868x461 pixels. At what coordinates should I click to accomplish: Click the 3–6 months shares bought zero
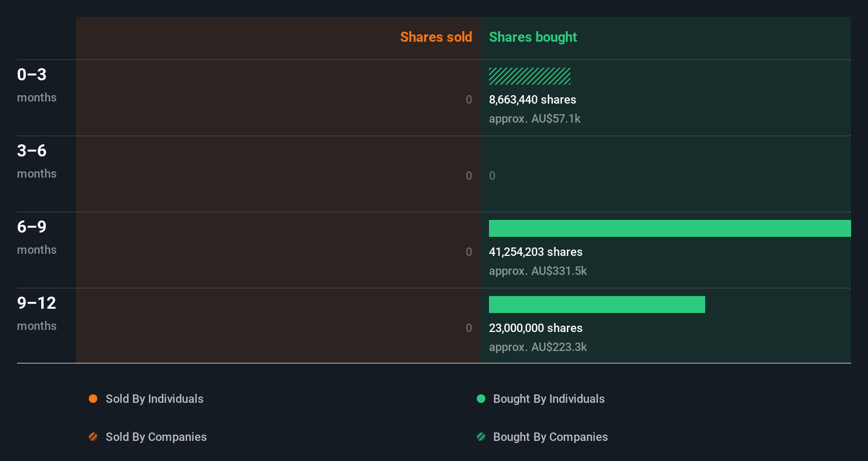[x=492, y=176]
